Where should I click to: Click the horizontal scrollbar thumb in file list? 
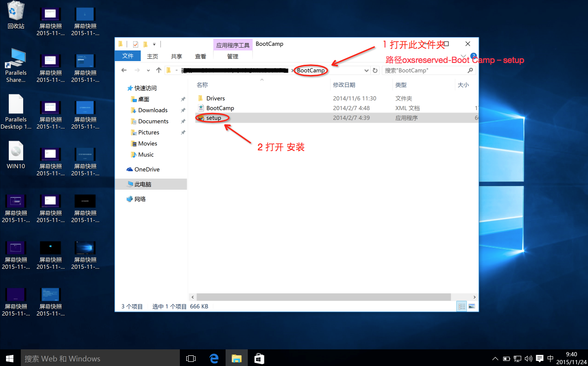(324, 297)
